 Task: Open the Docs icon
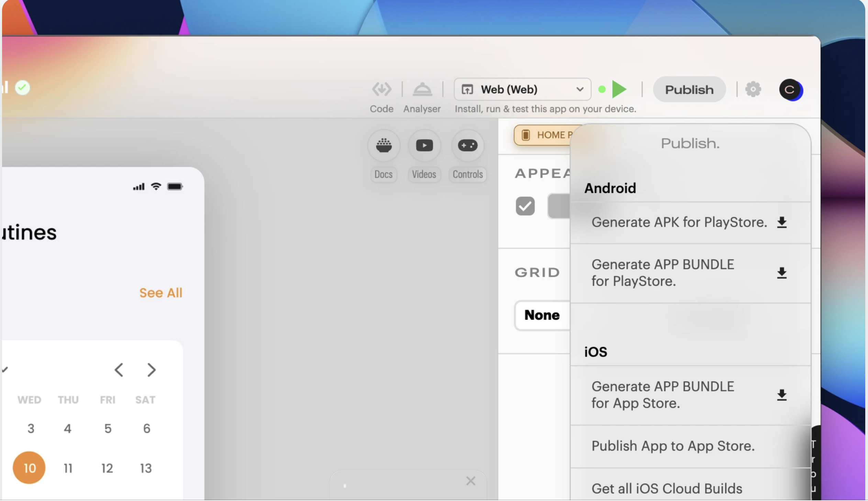pyautogui.click(x=383, y=146)
